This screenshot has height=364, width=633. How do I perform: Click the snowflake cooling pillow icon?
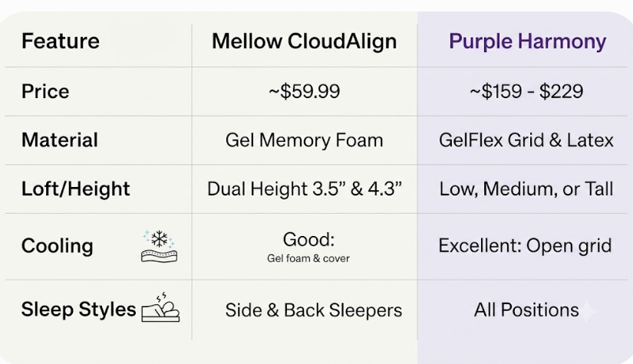(x=159, y=246)
